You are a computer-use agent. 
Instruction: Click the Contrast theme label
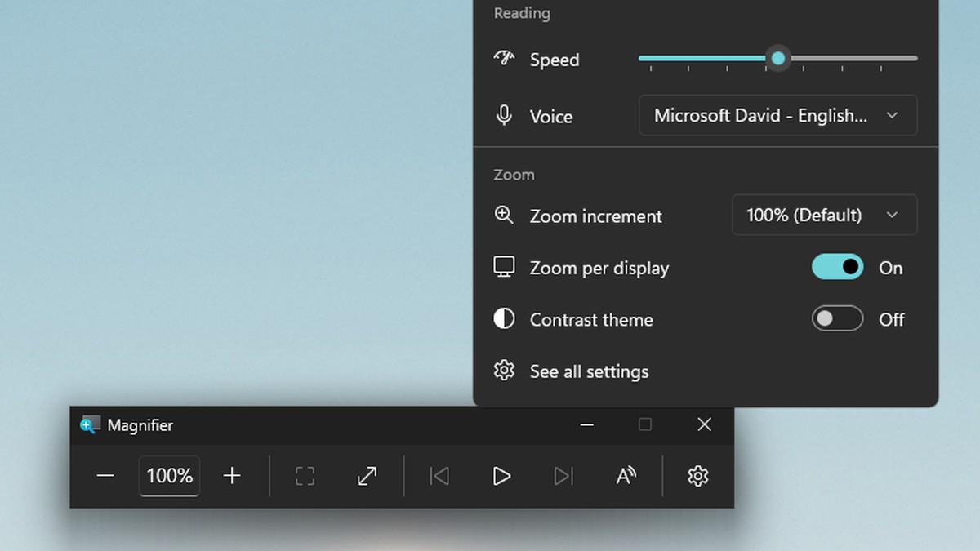pos(591,319)
